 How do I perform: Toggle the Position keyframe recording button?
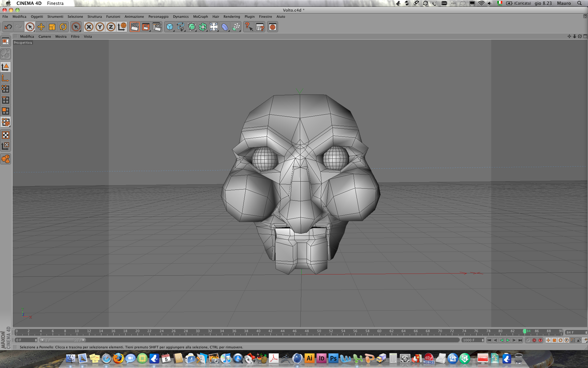pyautogui.click(x=548, y=340)
